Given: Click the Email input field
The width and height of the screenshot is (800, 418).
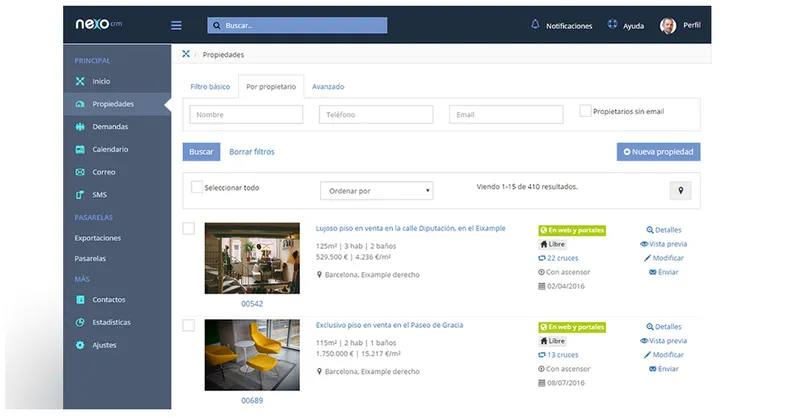Looking at the screenshot, I should click(506, 114).
